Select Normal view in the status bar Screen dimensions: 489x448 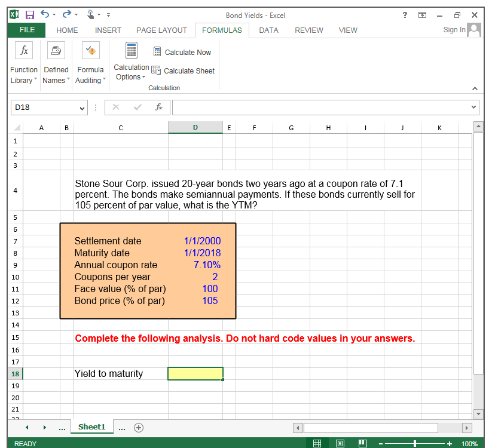tap(317, 444)
